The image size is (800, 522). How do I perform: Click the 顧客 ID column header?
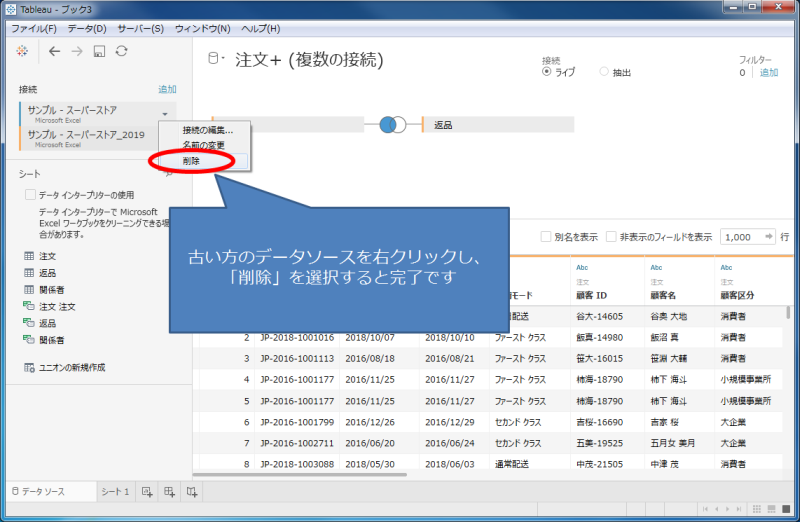(x=591, y=295)
